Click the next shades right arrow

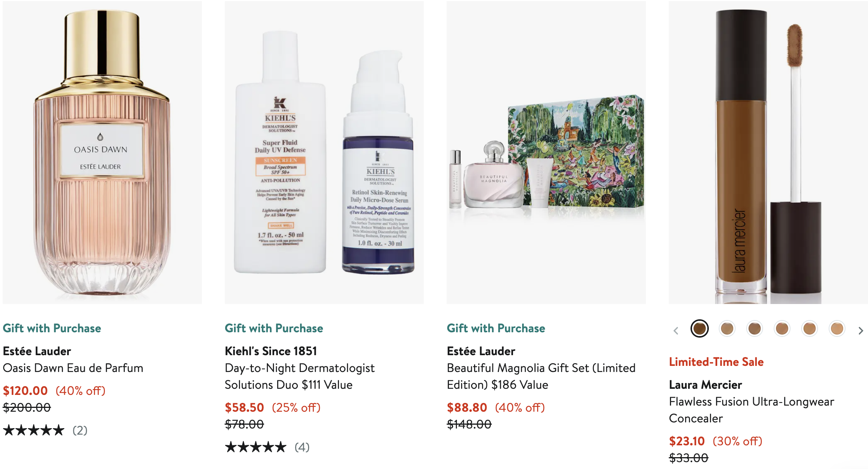tap(861, 330)
